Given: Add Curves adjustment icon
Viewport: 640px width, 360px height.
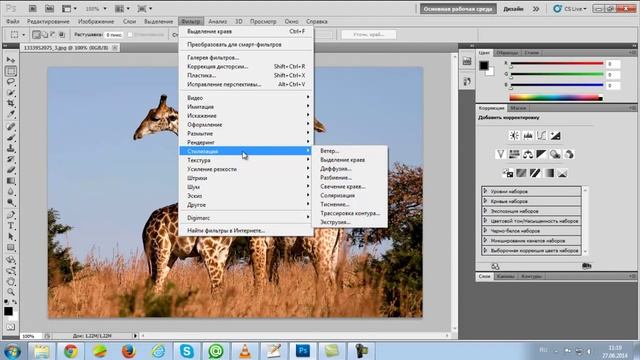Looking at the screenshot, I should tap(541, 136).
